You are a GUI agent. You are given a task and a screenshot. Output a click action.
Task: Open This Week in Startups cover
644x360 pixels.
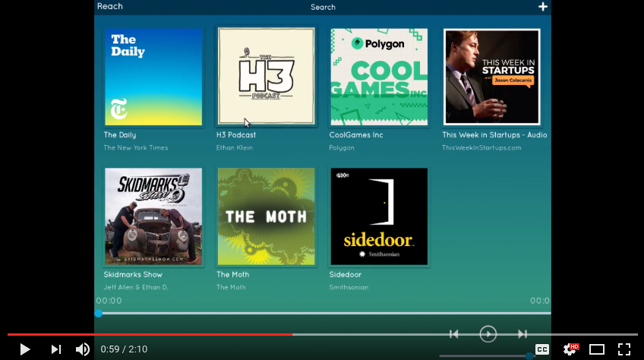click(491, 77)
